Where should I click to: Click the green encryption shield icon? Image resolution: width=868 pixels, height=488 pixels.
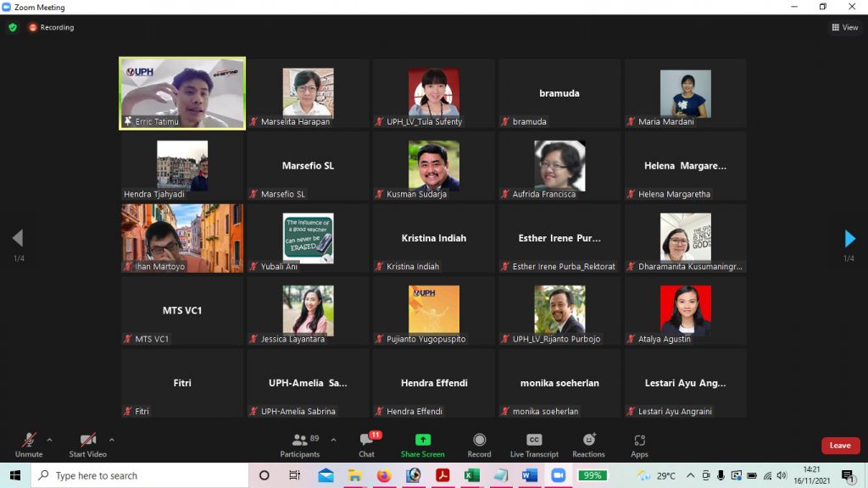pos(13,27)
